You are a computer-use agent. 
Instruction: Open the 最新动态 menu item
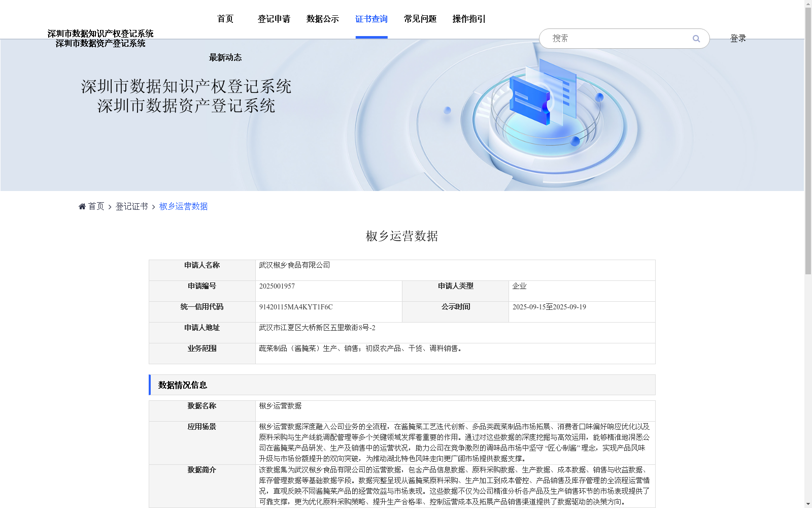[225, 57]
